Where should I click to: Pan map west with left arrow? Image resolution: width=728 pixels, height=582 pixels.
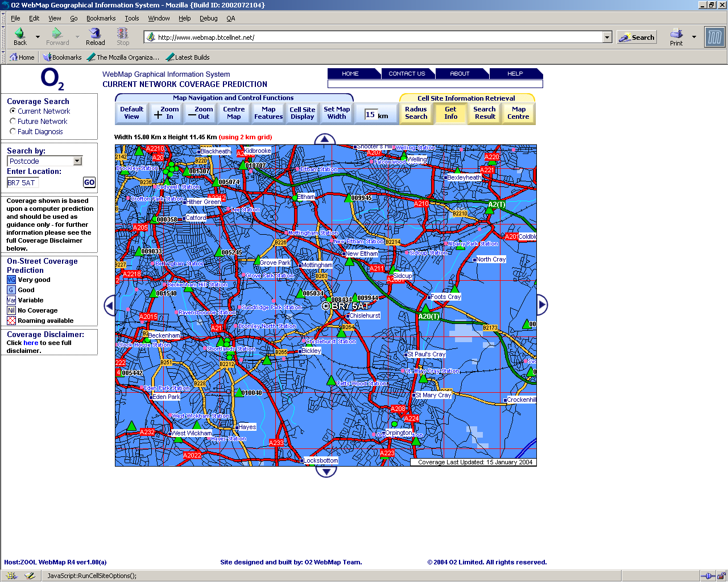pyautogui.click(x=110, y=305)
